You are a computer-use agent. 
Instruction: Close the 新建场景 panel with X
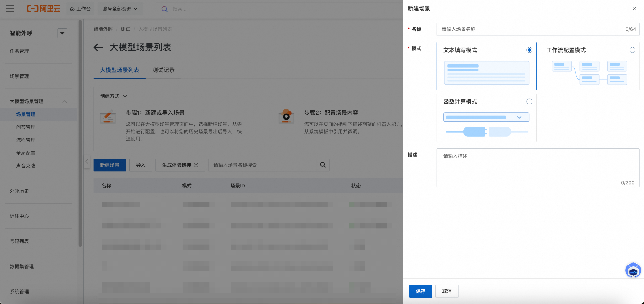(634, 9)
